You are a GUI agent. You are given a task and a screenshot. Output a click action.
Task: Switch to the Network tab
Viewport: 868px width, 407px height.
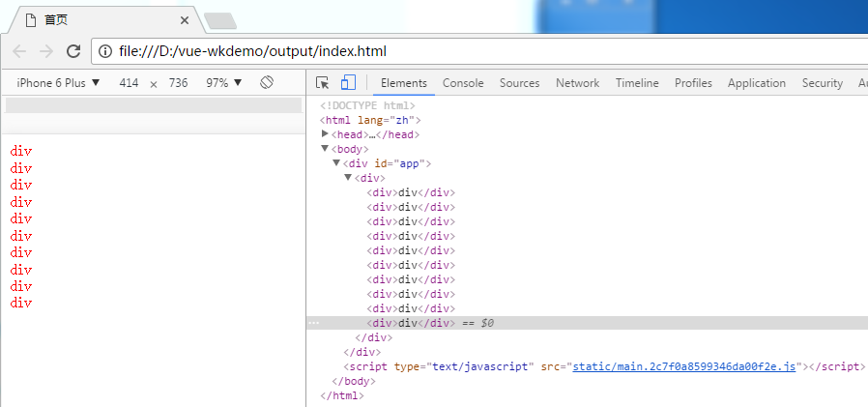pyautogui.click(x=577, y=83)
